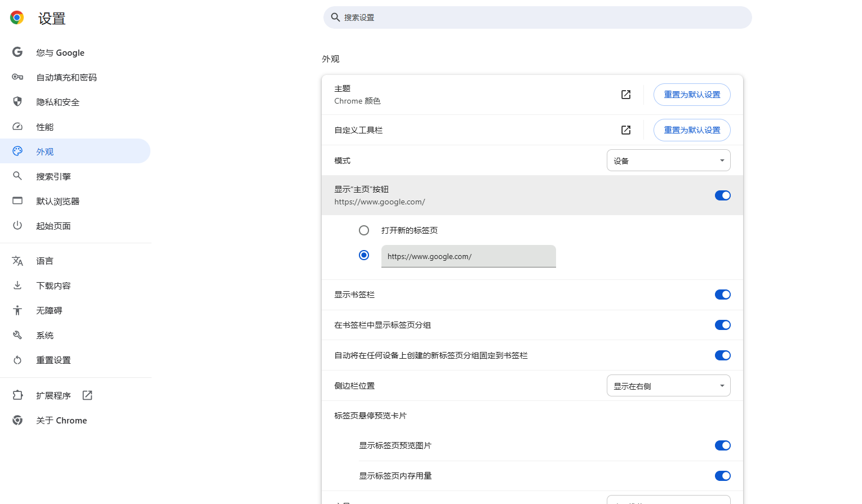
Task: Click the speedometer icon for 性能
Action: [17, 127]
